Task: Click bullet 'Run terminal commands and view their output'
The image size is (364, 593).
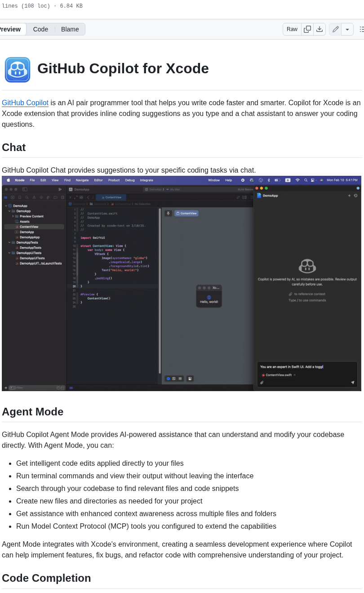Action: (135, 476)
